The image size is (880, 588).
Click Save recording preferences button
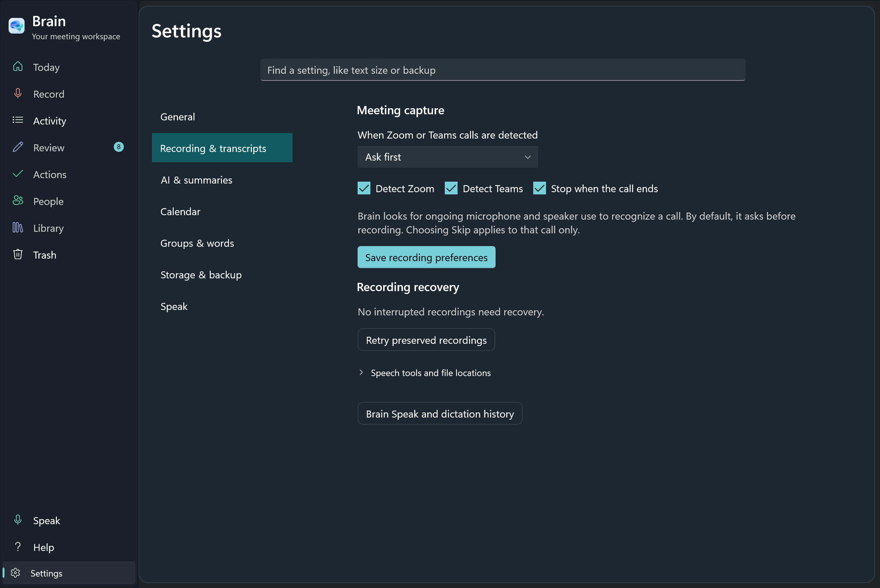point(427,257)
